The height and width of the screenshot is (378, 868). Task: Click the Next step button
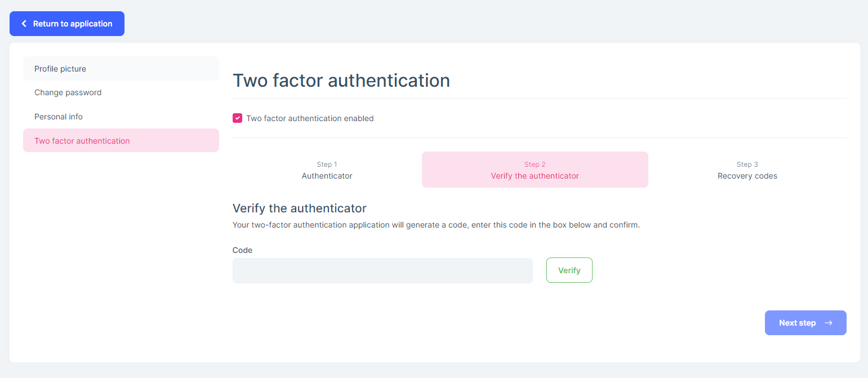click(x=805, y=323)
